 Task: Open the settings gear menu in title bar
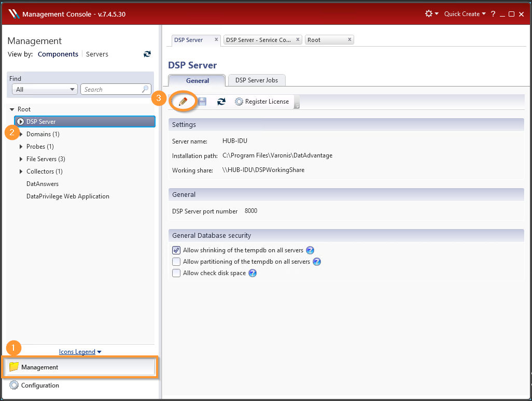coord(431,14)
